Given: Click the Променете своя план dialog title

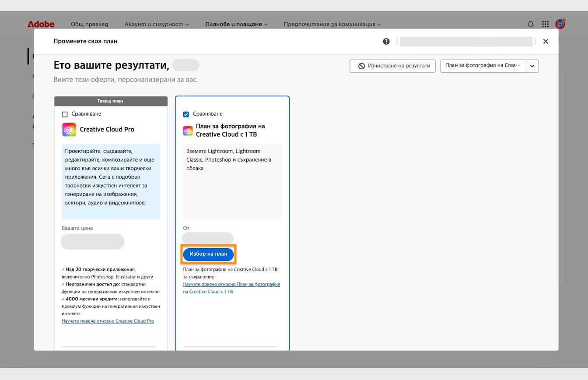Looking at the screenshot, I should click(x=85, y=41).
